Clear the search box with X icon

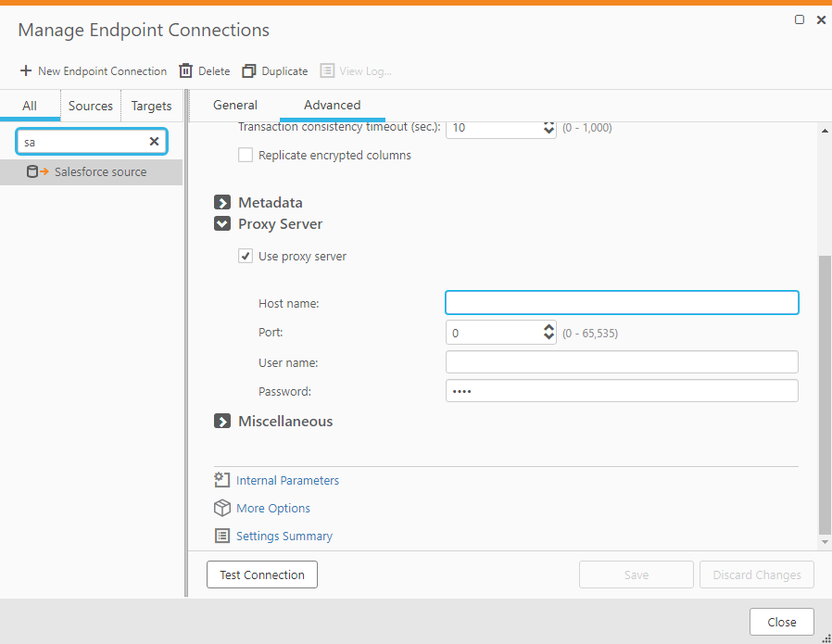tap(155, 142)
